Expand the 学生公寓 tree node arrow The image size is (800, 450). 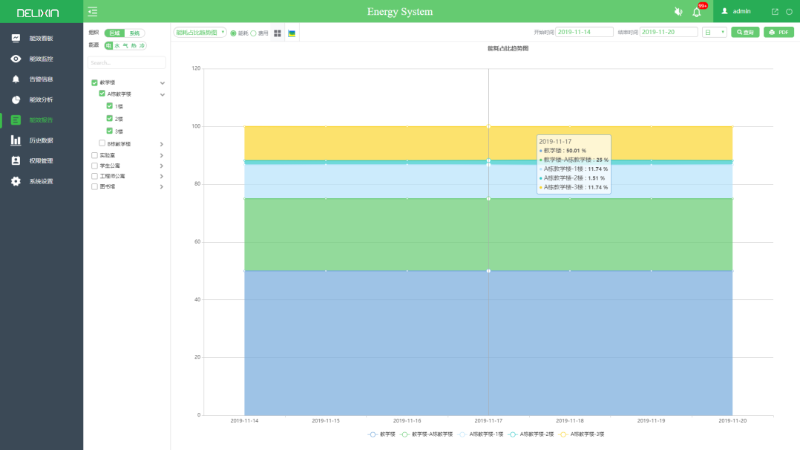tap(162, 165)
